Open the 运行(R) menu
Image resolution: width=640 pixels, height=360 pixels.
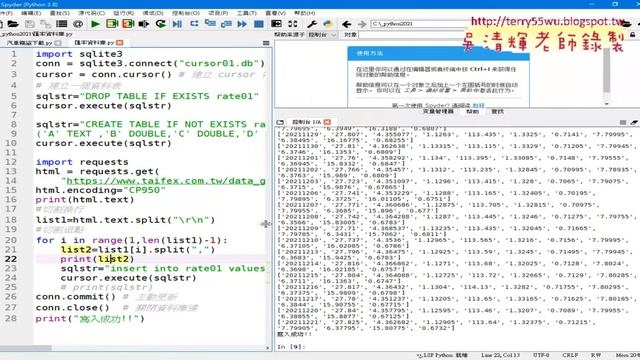pyautogui.click(x=124, y=13)
